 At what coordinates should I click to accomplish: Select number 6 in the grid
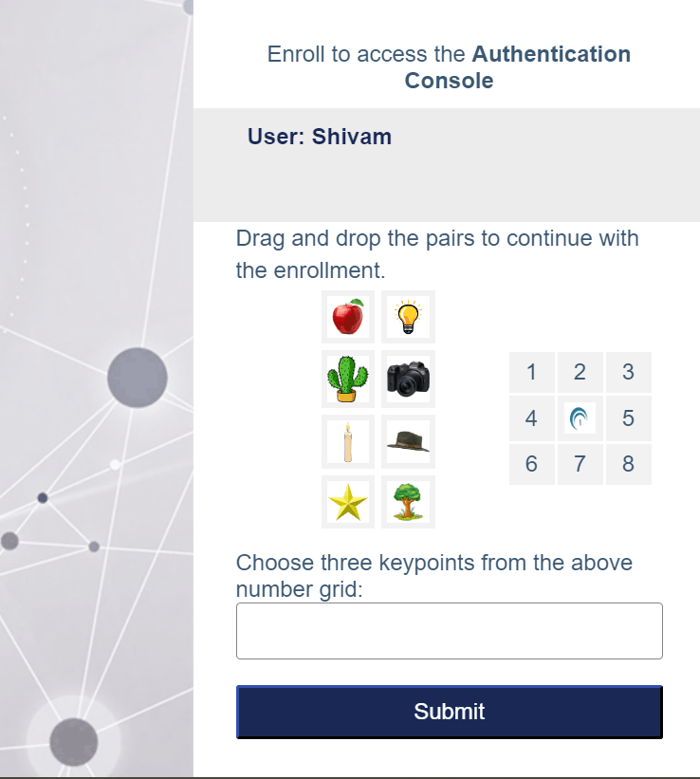[x=531, y=464]
